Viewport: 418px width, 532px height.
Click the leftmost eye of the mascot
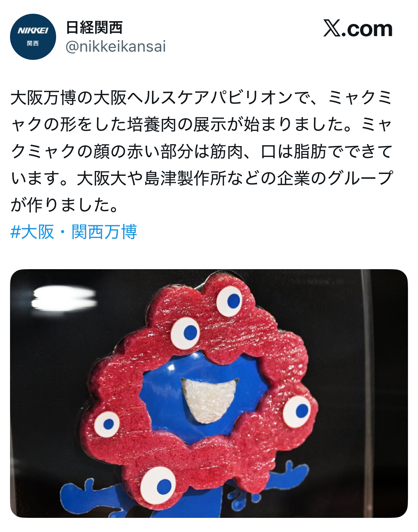[107, 424]
